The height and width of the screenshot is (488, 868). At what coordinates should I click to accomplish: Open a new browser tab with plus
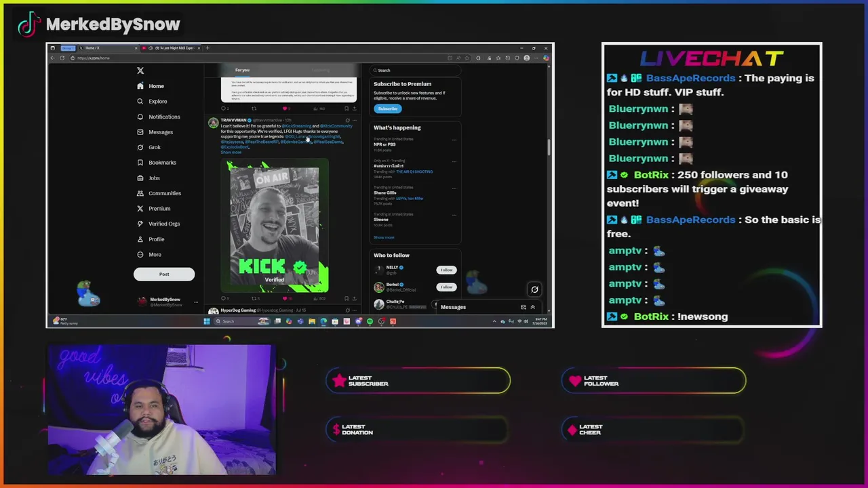click(208, 48)
